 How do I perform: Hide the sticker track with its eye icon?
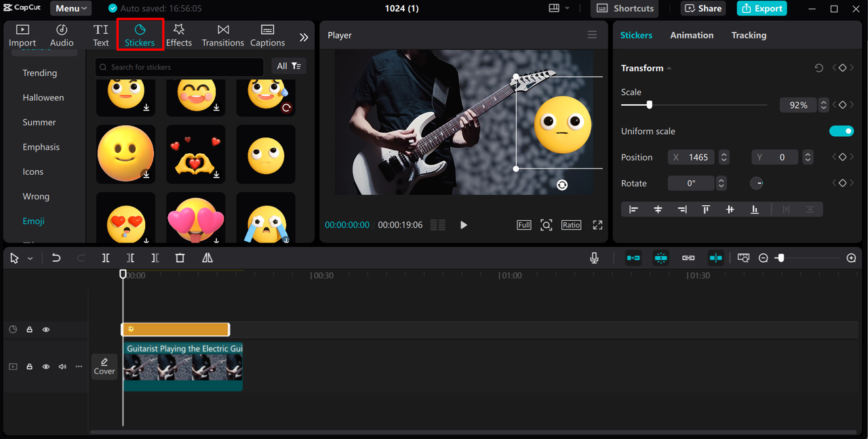46,329
